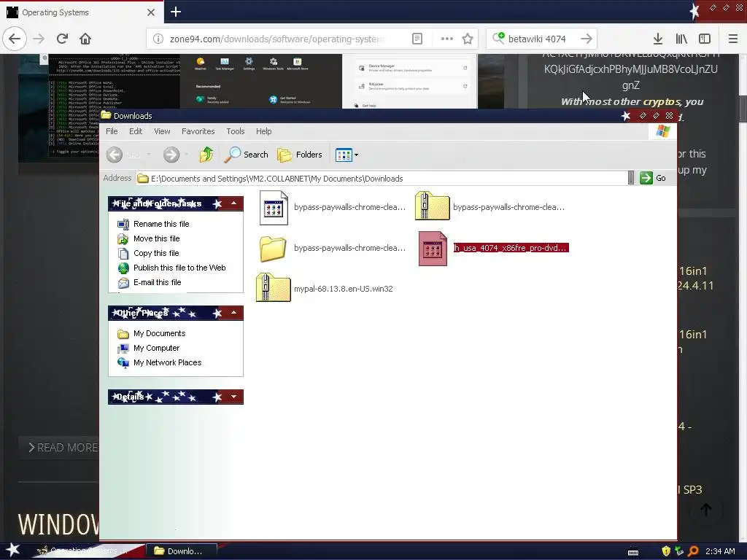Bookmark this page with star icon
Image resolution: width=747 pixels, height=560 pixels.
tap(468, 39)
